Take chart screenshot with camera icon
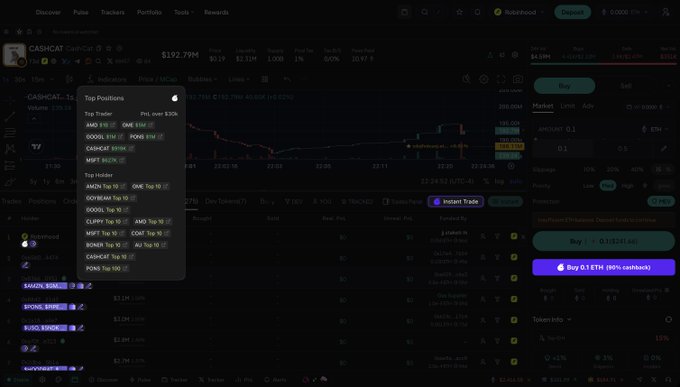This screenshot has width=680, height=387. [x=517, y=79]
